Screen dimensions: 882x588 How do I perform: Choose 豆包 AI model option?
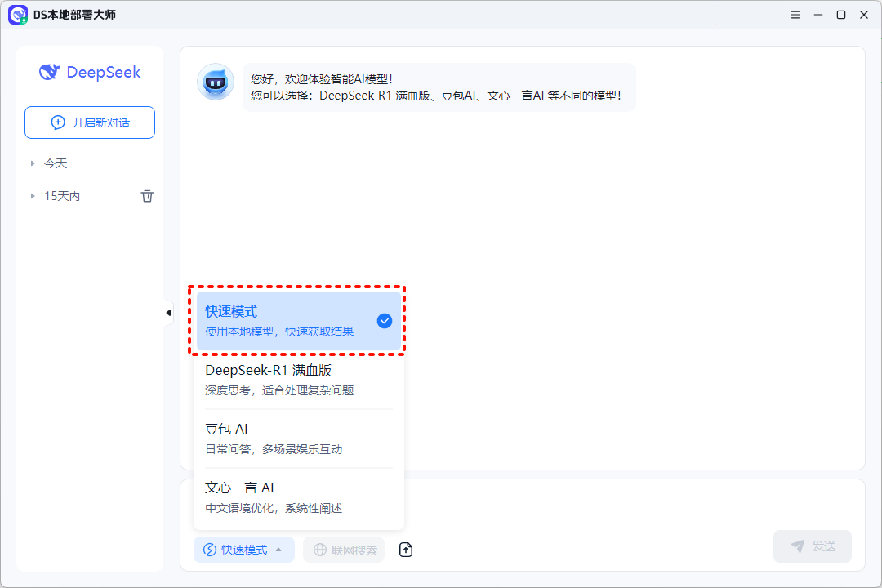click(299, 439)
